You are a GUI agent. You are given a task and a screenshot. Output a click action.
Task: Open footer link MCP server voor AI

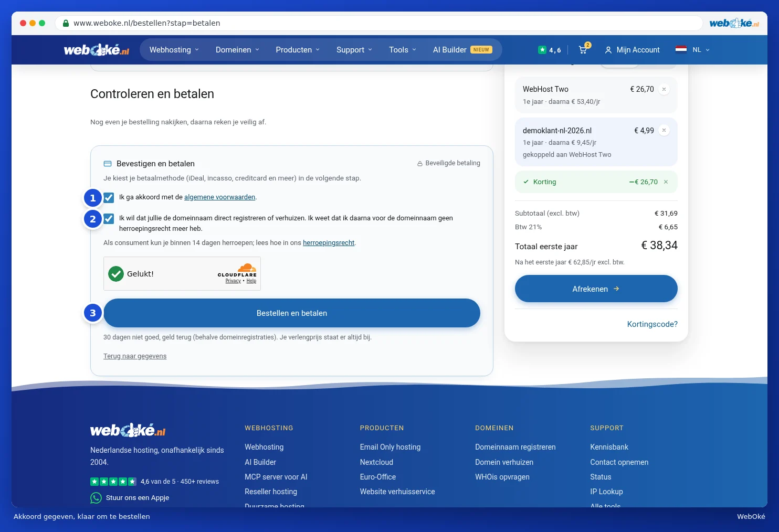tap(276, 477)
